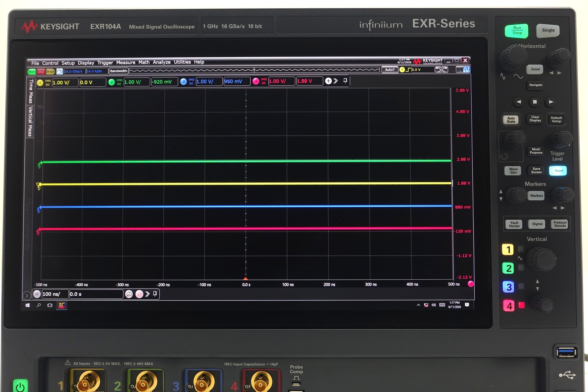
Task: Open the Measure menu
Action: click(125, 62)
